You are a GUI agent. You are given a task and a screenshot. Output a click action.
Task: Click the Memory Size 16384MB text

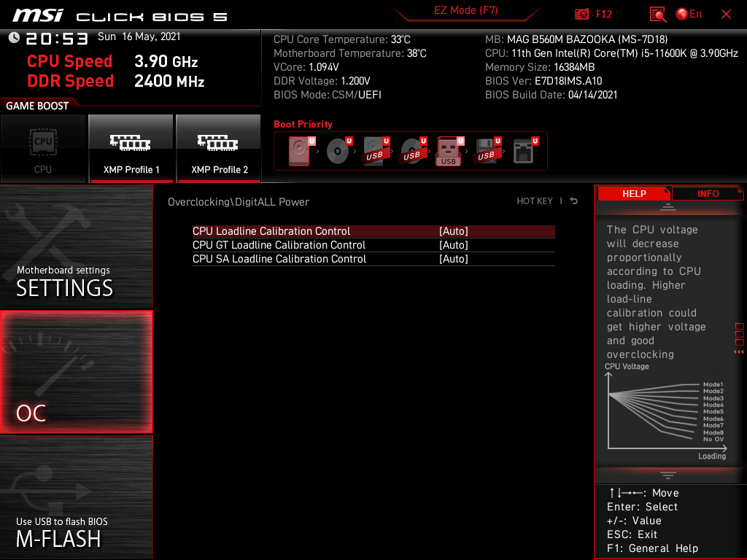540,67
